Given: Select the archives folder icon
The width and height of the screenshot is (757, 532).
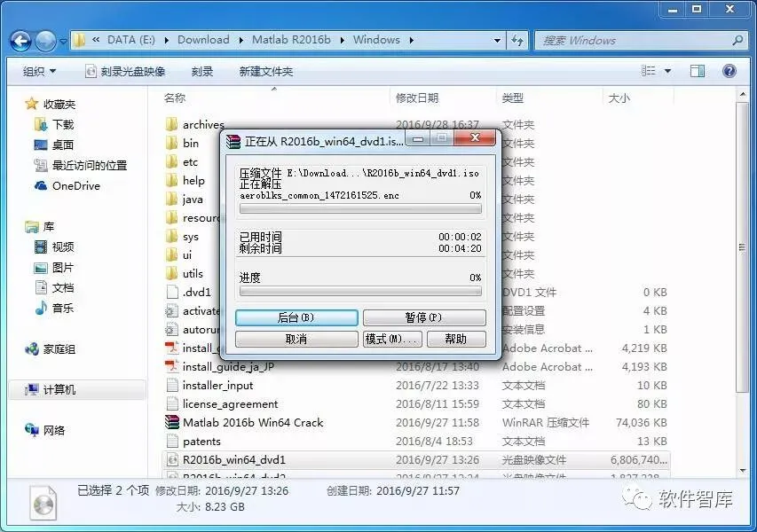Looking at the screenshot, I should click(171, 125).
